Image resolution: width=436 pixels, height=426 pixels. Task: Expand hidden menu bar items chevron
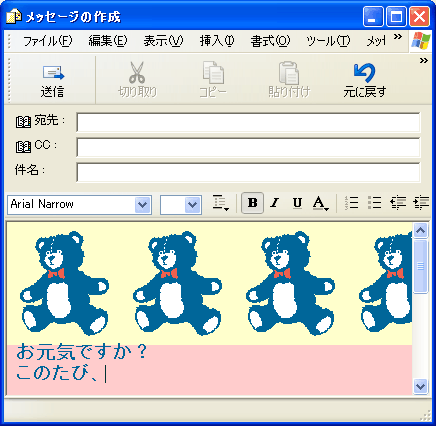pyautogui.click(x=398, y=37)
